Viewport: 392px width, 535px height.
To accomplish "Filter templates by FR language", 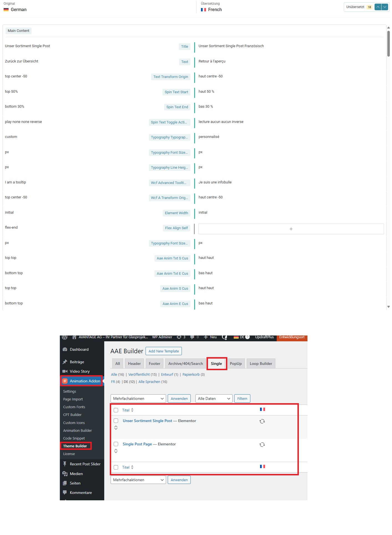I will [x=113, y=382].
